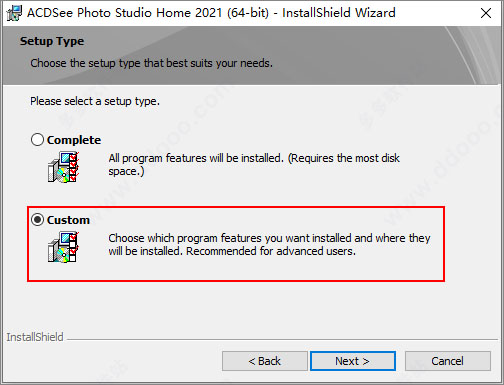Click the "Choose which program features" description text
This screenshot has width=504, height=385.
click(269, 244)
